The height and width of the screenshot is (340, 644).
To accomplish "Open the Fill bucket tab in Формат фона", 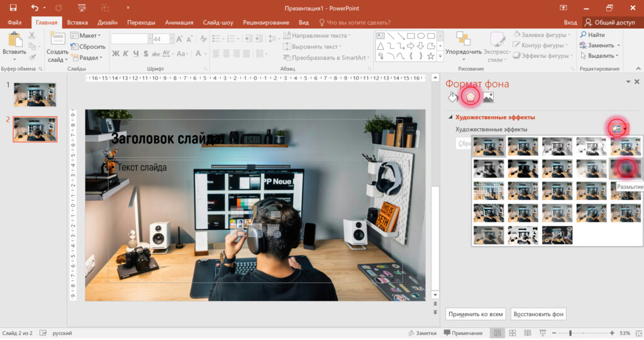I will click(452, 97).
